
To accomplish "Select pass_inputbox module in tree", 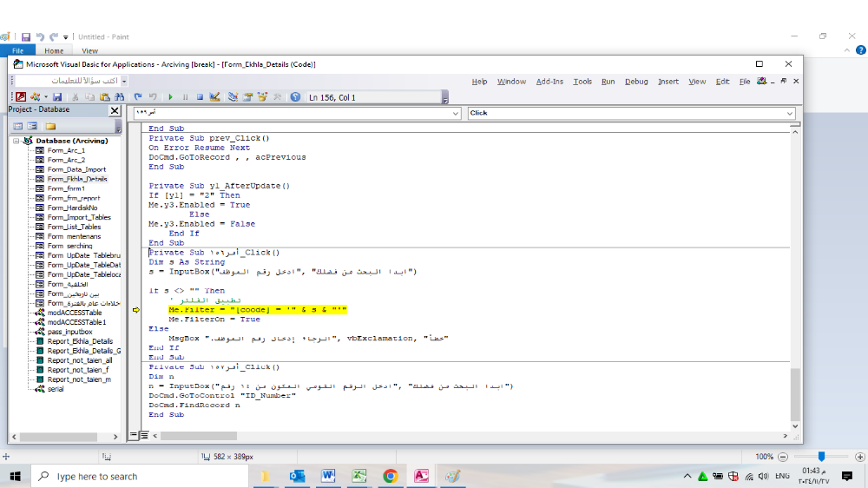I will point(69,332).
